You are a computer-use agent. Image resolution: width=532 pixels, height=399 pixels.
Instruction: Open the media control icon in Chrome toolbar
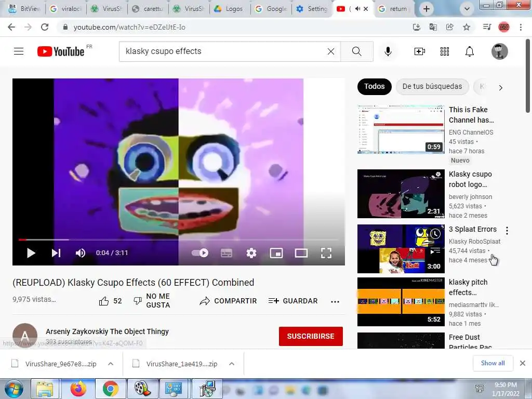pos(487,27)
